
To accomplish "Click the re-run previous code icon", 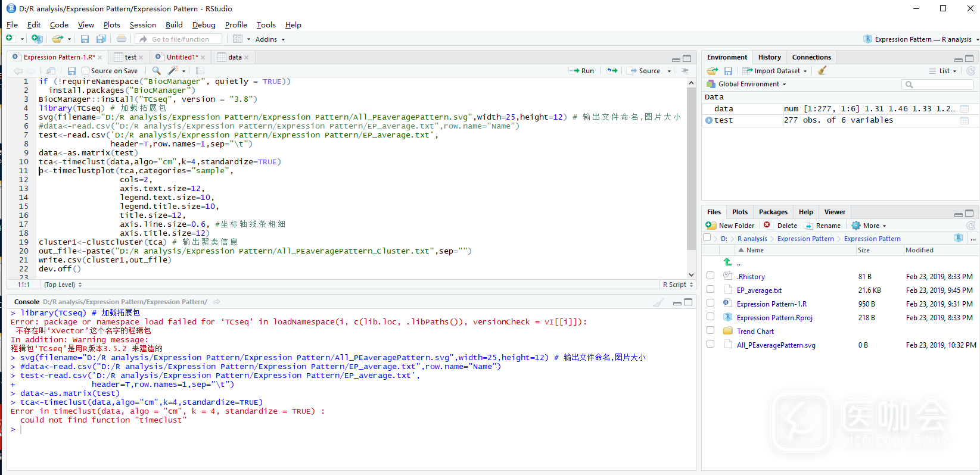I will click(x=612, y=71).
